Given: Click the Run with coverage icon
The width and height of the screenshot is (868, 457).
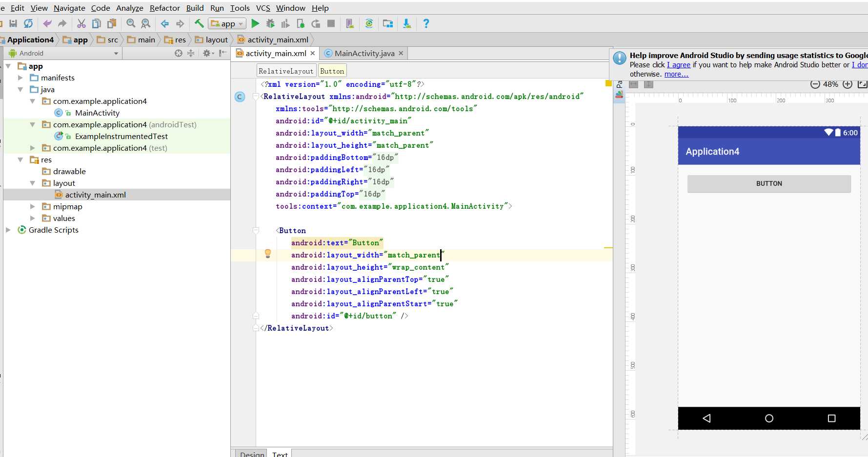Looking at the screenshot, I should point(285,23).
